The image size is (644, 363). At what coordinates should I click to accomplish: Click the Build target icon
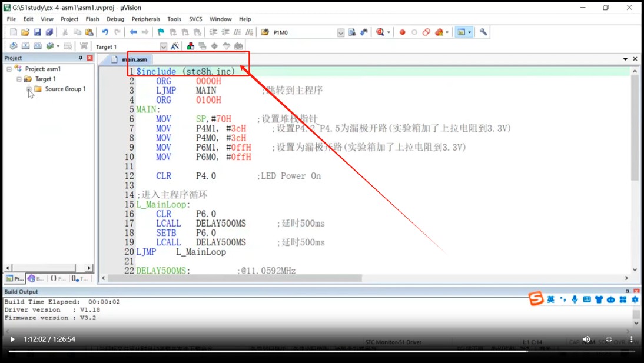(x=25, y=46)
